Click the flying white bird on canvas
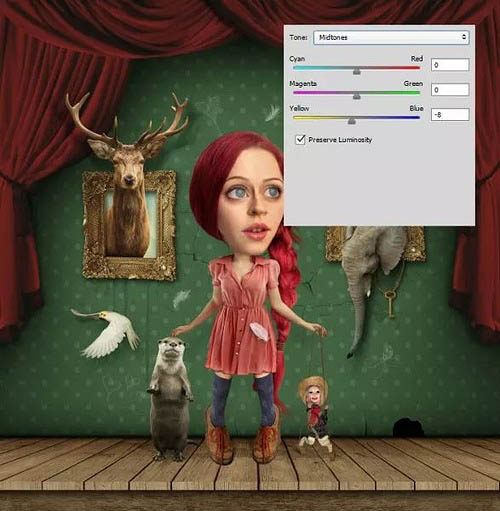 pos(107,332)
